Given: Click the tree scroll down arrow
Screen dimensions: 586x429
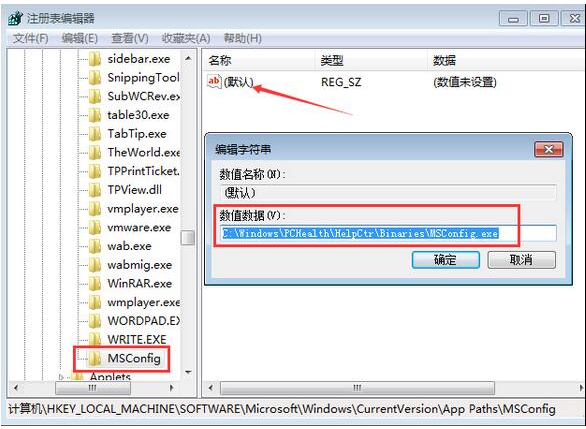Looking at the screenshot, I should (x=188, y=372).
